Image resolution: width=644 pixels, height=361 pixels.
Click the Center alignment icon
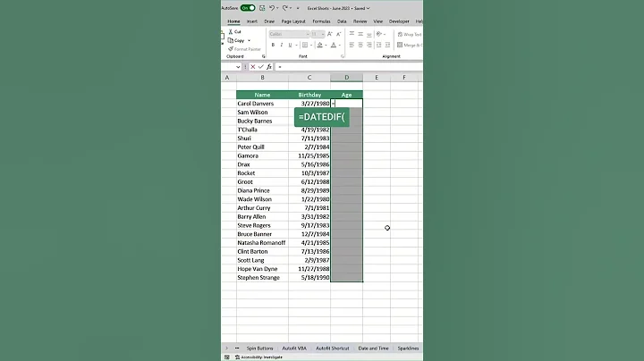click(x=360, y=45)
